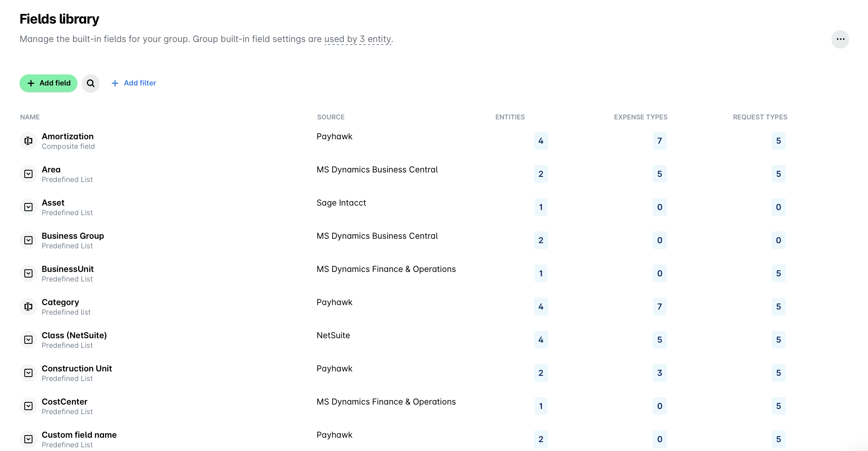
Task: Click the Asset dropdown-list icon
Action: [x=28, y=207]
